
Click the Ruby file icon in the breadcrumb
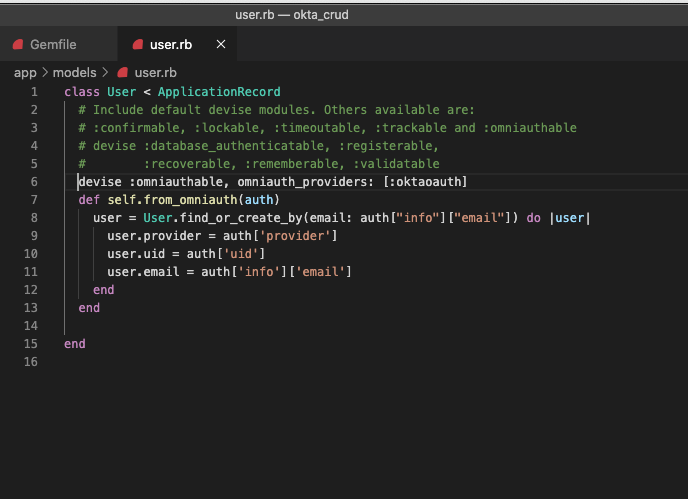click(124, 73)
